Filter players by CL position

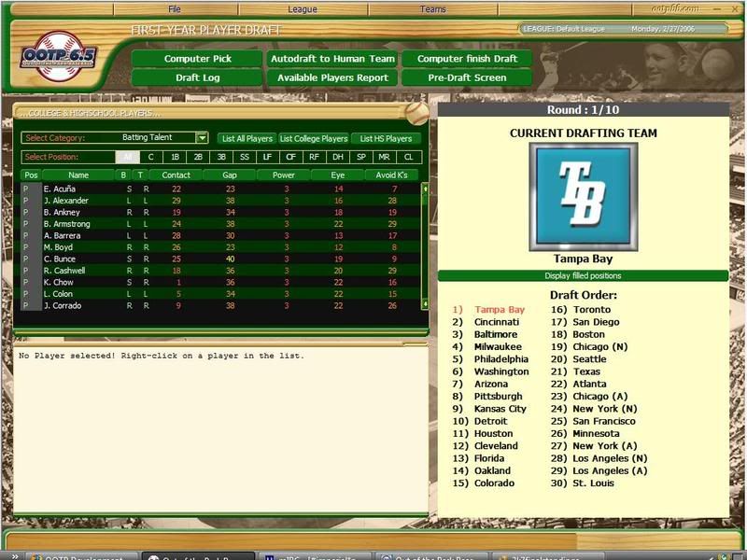(408, 157)
